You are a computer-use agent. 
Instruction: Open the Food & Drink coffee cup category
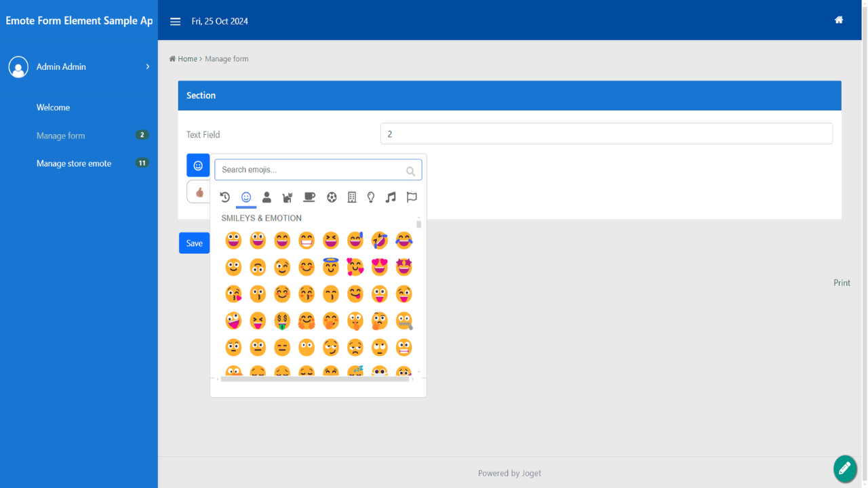pyautogui.click(x=309, y=197)
